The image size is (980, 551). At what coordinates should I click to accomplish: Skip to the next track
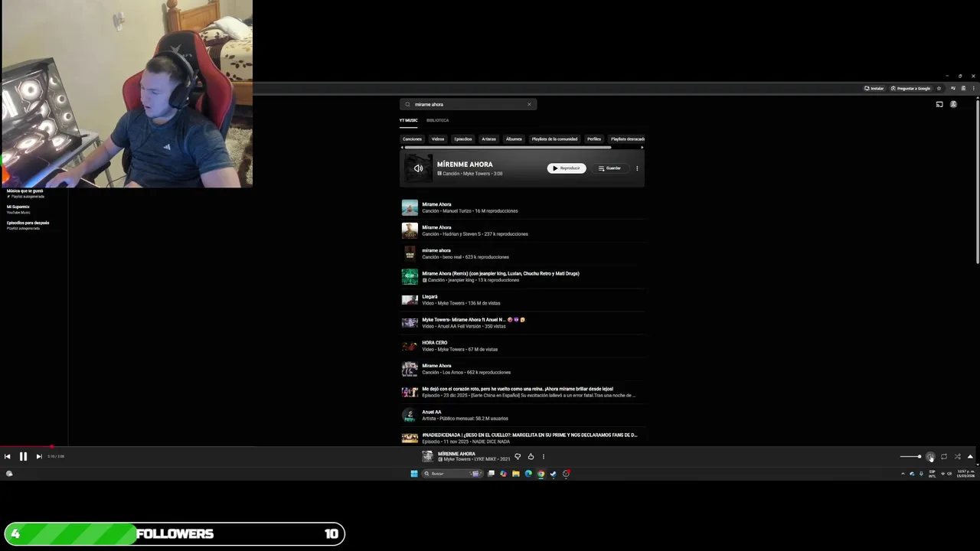(x=39, y=456)
